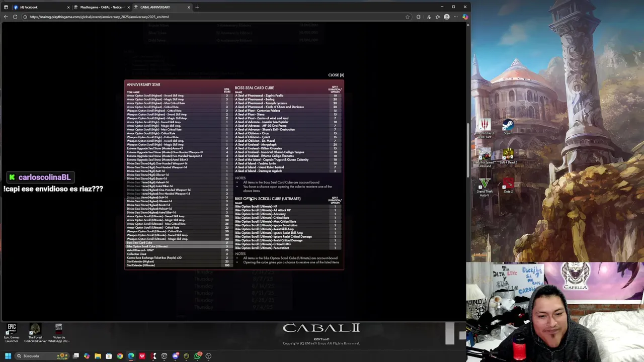
Task: Open File Explorer from taskbar
Action: click(98, 356)
